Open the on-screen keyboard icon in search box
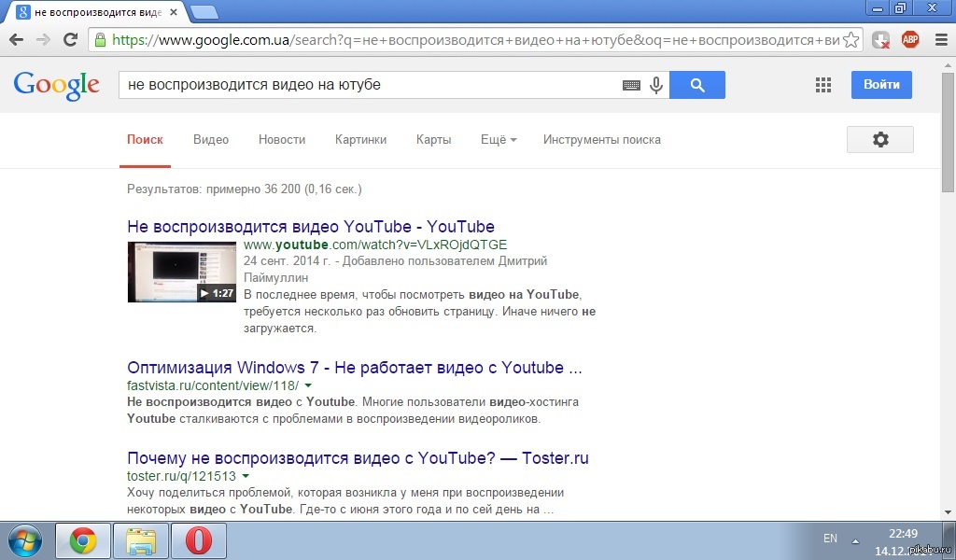The width and height of the screenshot is (956, 560). click(x=631, y=85)
